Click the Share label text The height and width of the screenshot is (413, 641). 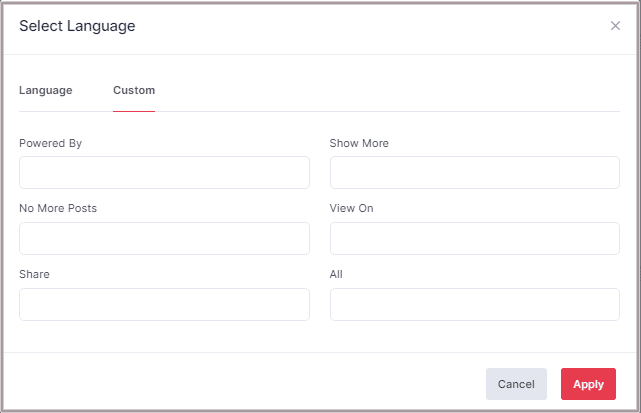pos(34,274)
